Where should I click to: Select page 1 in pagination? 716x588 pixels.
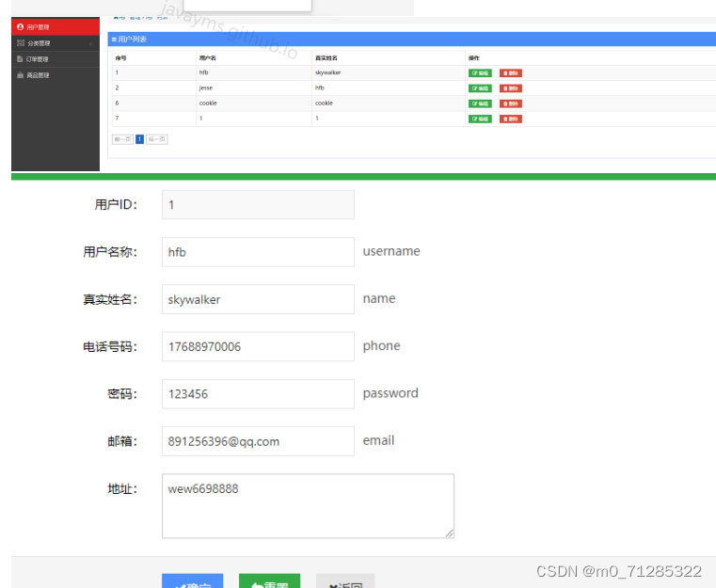click(x=140, y=139)
